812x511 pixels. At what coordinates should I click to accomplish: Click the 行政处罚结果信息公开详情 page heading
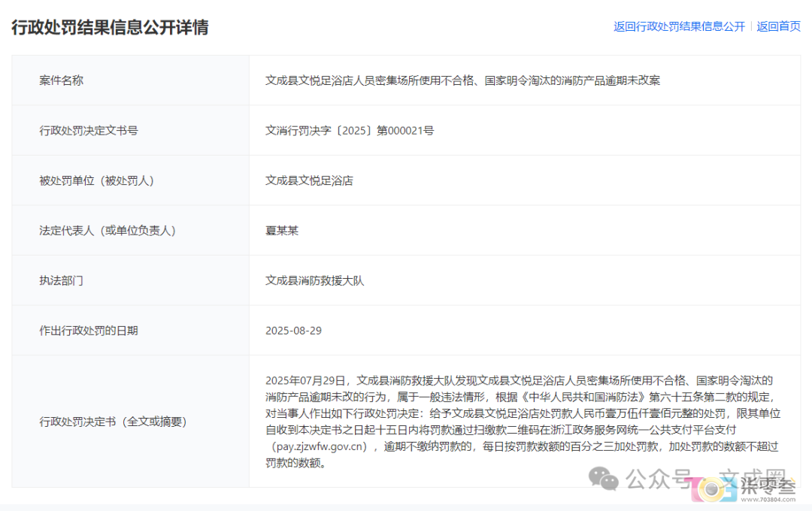(x=110, y=27)
